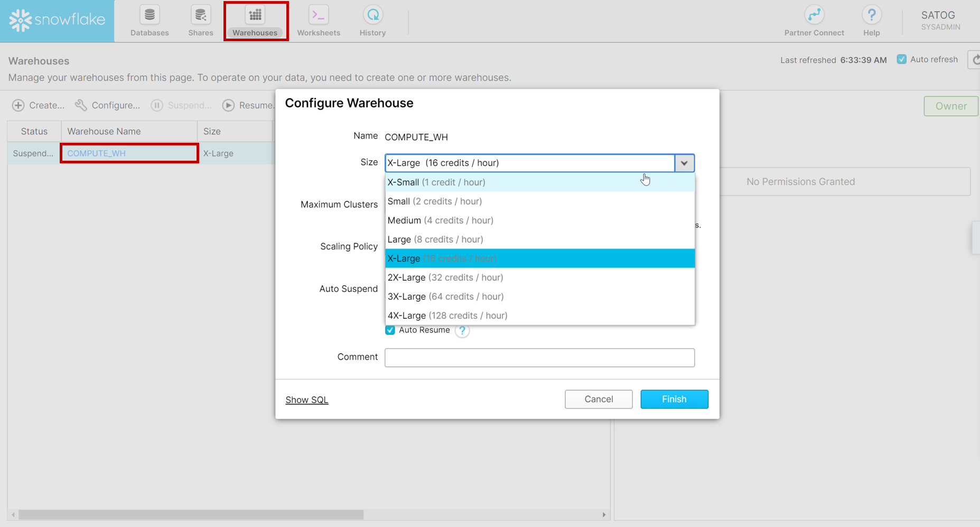Select 2X-Large (32 credits / hour)
Image resolution: width=980 pixels, height=527 pixels.
click(x=540, y=278)
